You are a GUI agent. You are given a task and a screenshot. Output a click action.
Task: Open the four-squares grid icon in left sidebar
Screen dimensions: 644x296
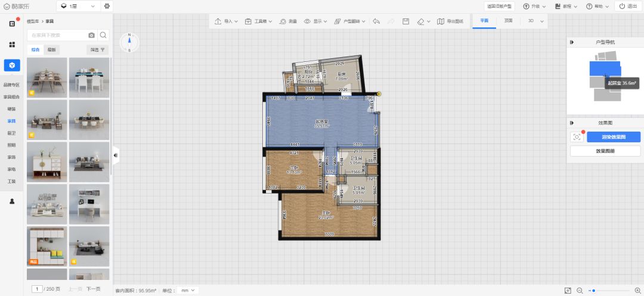point(12,44)
